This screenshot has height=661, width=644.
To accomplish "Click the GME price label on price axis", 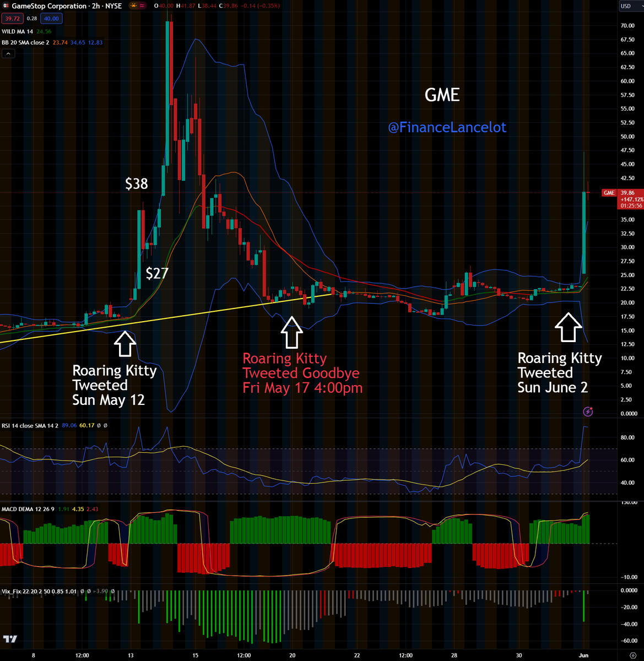I will coord(609,193).
